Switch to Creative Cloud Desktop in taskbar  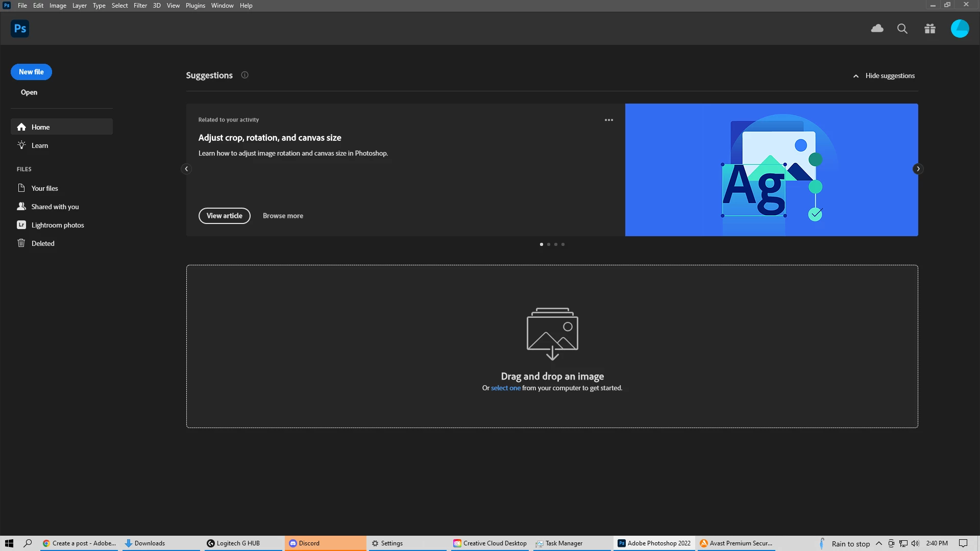[490, 543]
